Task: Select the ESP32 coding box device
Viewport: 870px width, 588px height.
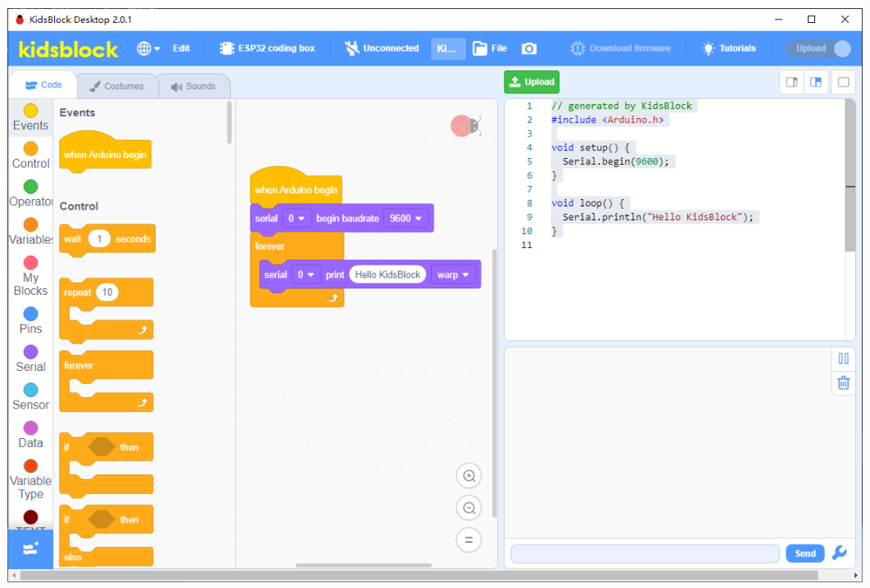Action: coord(267,48)
